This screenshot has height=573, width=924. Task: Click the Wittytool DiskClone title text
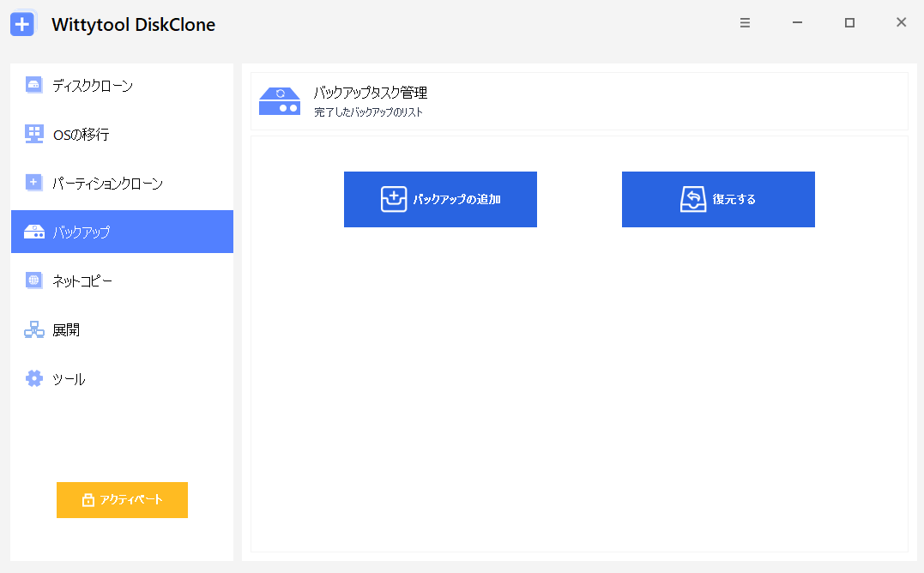point(133,25)
